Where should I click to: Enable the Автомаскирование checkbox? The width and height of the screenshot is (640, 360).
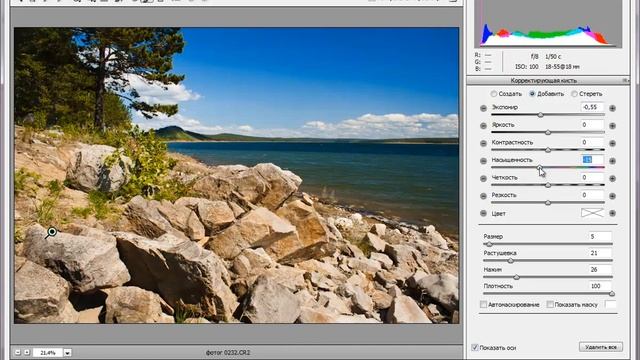(x=483, y=304)
